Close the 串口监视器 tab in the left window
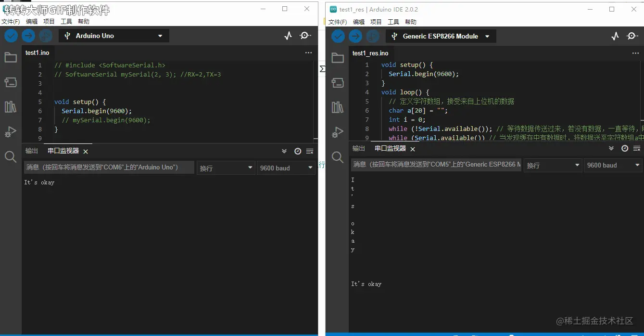This screenshot has width=644, height=336. click(86, 152)
